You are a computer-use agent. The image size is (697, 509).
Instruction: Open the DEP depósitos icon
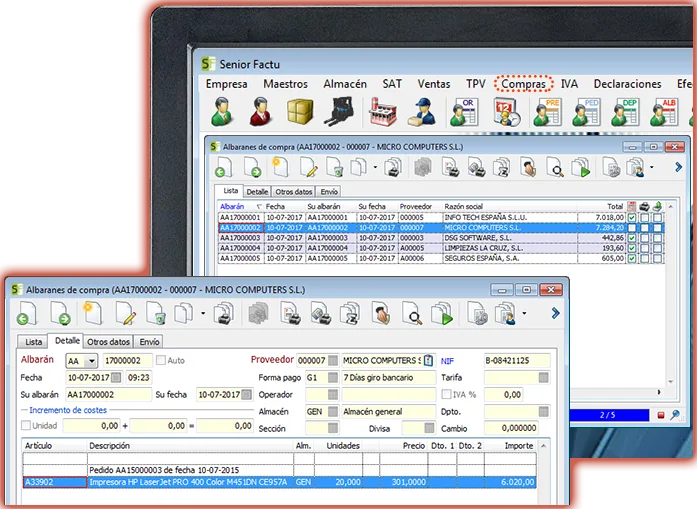(x=625, y=112)
